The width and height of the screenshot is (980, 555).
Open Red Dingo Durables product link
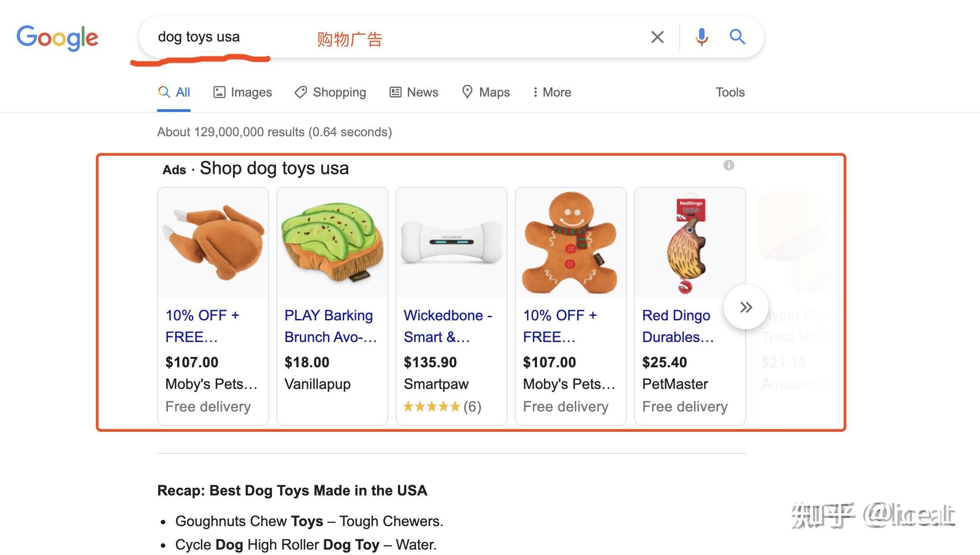(677, 326)
